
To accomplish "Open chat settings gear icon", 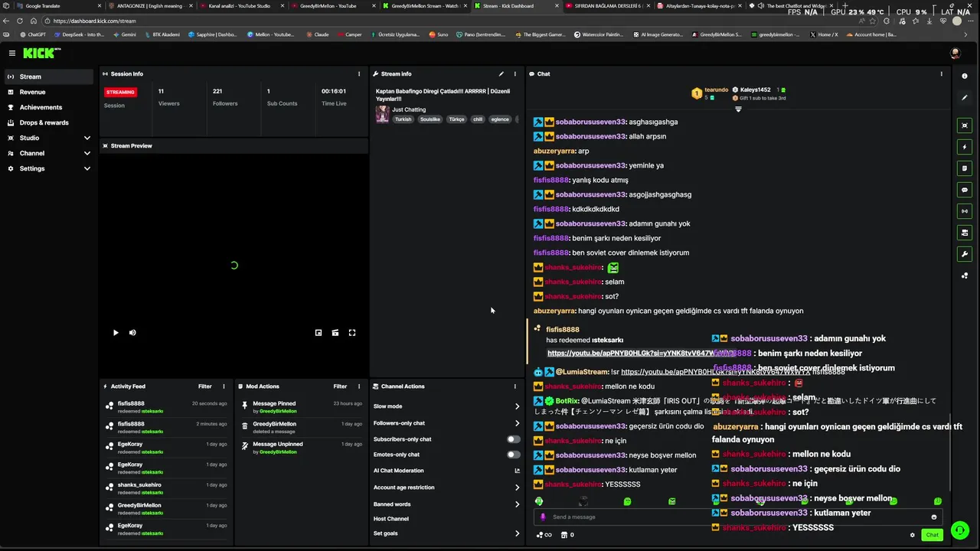I will pos(913,535).
